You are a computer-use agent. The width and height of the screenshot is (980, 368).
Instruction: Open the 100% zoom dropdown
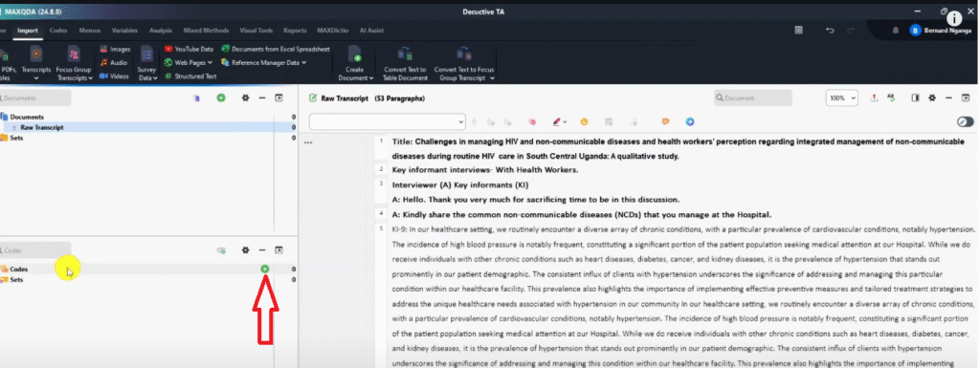coord(842,97)
